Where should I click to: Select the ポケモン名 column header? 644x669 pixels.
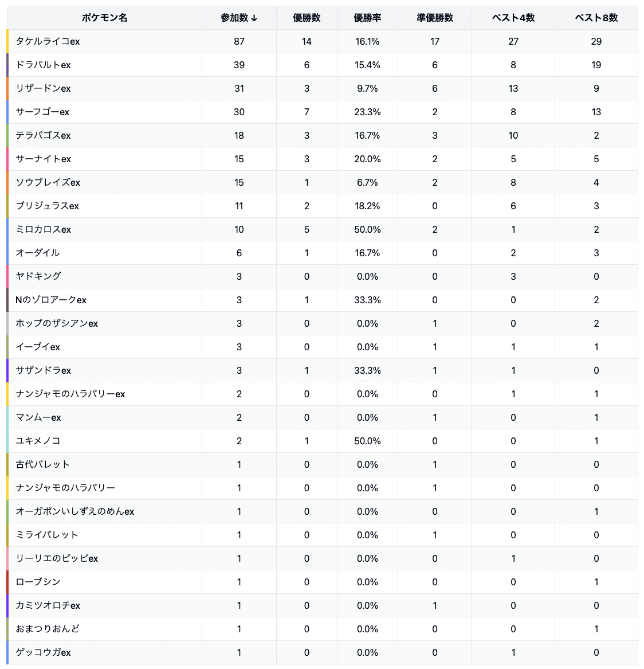point(104,18)
